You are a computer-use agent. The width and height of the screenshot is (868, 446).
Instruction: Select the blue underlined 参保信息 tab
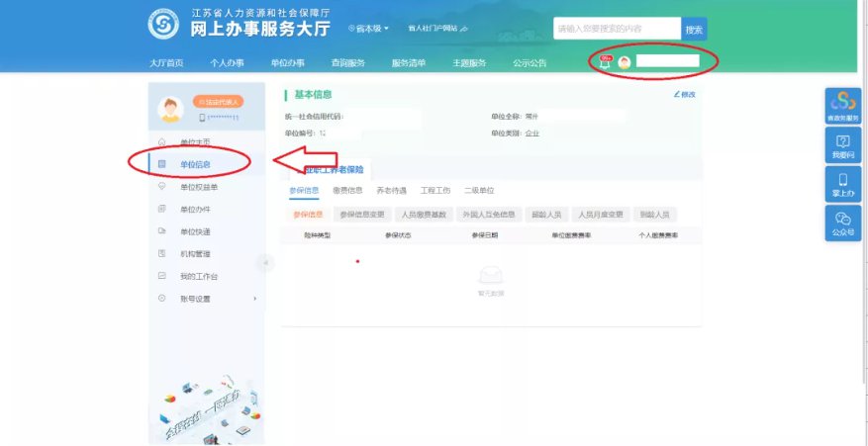coord(304,190)
